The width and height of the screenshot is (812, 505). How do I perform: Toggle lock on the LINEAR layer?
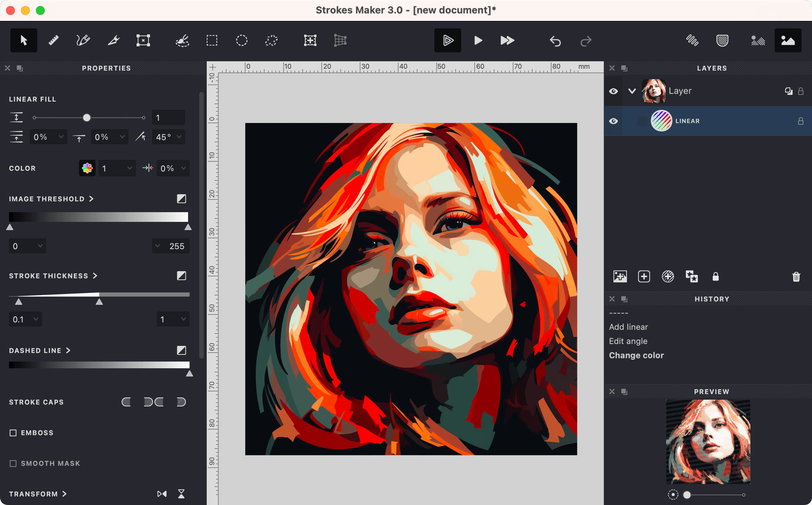coord(801,121)
